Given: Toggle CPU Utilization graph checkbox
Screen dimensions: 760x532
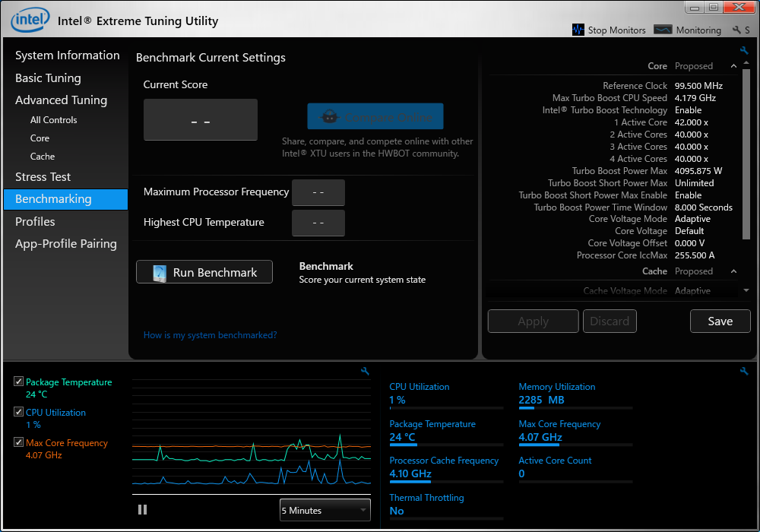Looking at the screenshot, I should click(18, 412).
